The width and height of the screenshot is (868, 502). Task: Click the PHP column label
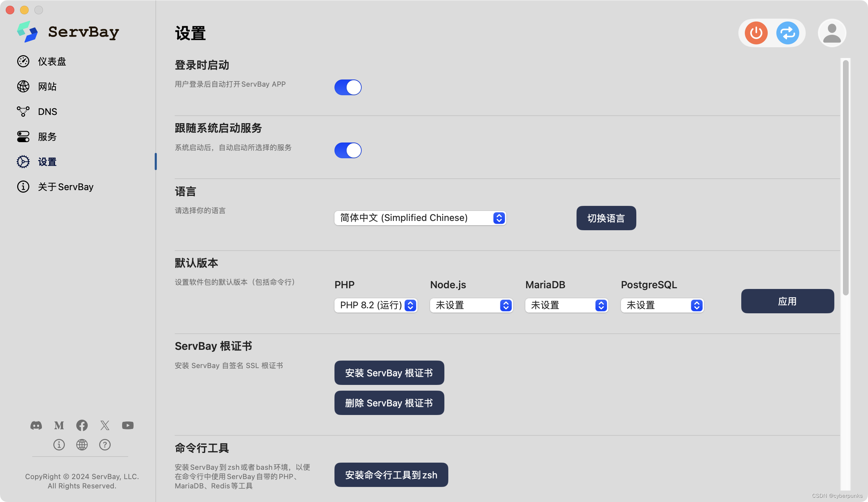pos(344,285)
